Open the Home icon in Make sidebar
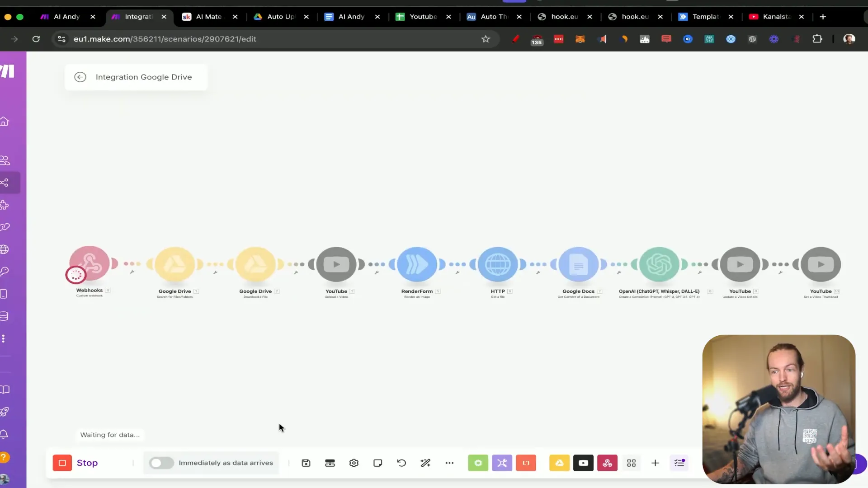868x488 pixels. pyautogui.click(x=5, y=122)
